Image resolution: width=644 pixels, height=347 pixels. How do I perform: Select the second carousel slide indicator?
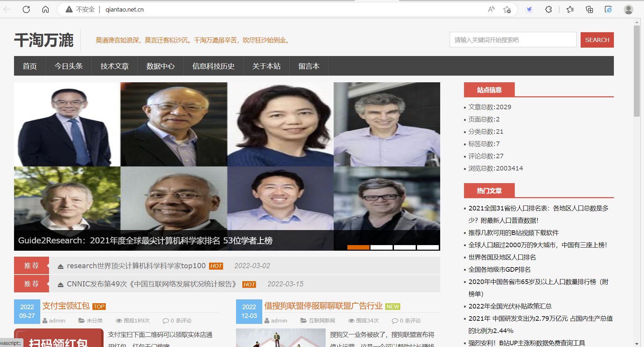coord(381,247)
